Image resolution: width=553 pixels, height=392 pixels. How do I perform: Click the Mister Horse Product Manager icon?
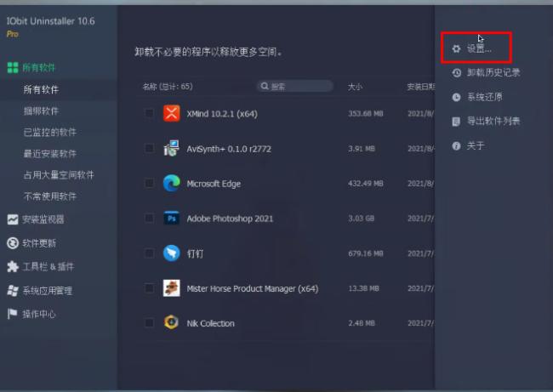coord(172,288)
